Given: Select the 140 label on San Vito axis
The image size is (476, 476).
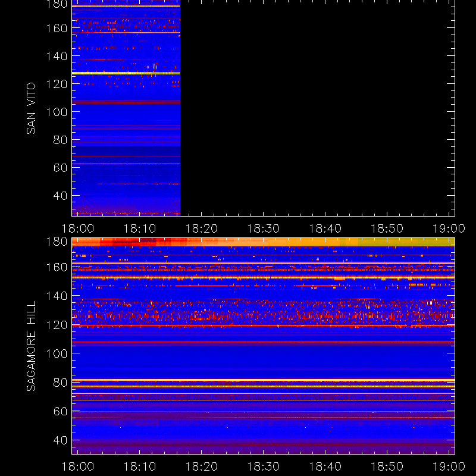Looking at the screenshot, I should tap(57, 56).
